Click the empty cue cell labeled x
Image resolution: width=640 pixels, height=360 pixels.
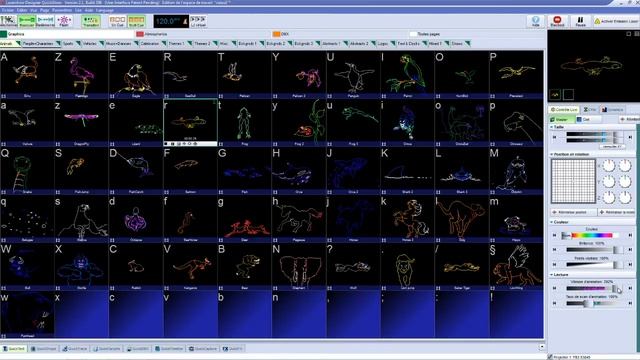81,315
